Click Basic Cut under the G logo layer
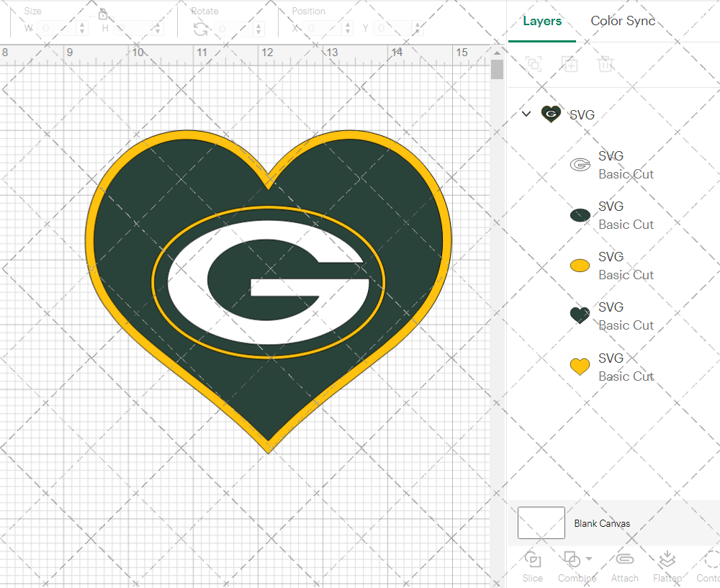Viewport: 720px width, 588px height. [626, 174]
